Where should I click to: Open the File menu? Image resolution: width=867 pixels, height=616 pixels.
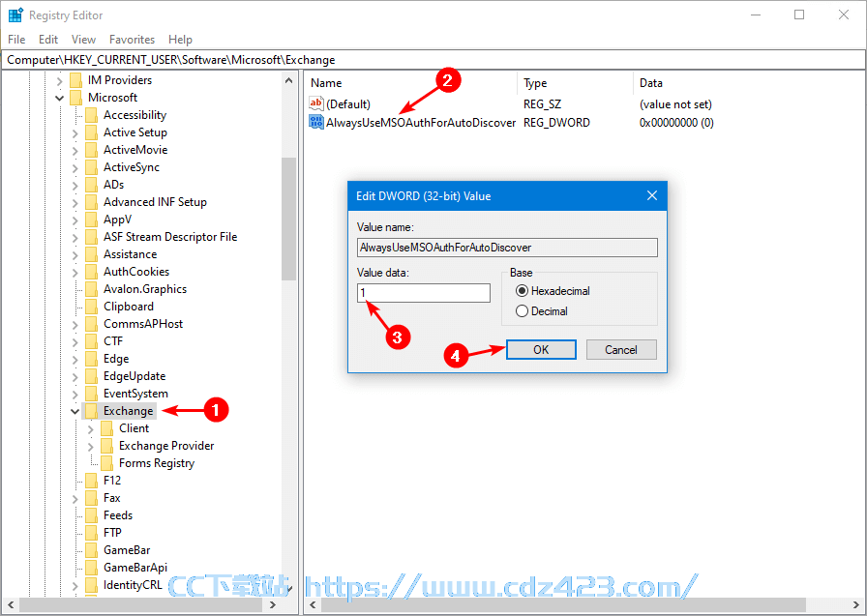point(16,40)
